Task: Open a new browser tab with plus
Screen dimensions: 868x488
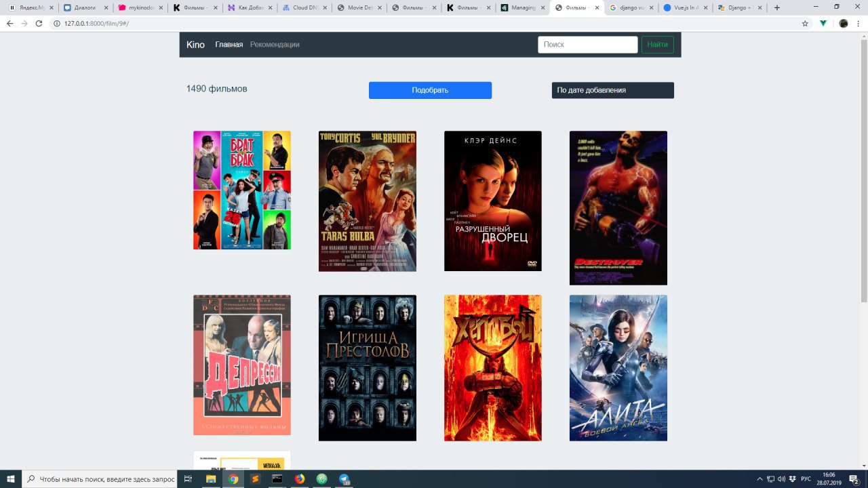Action: coord(777,8)
